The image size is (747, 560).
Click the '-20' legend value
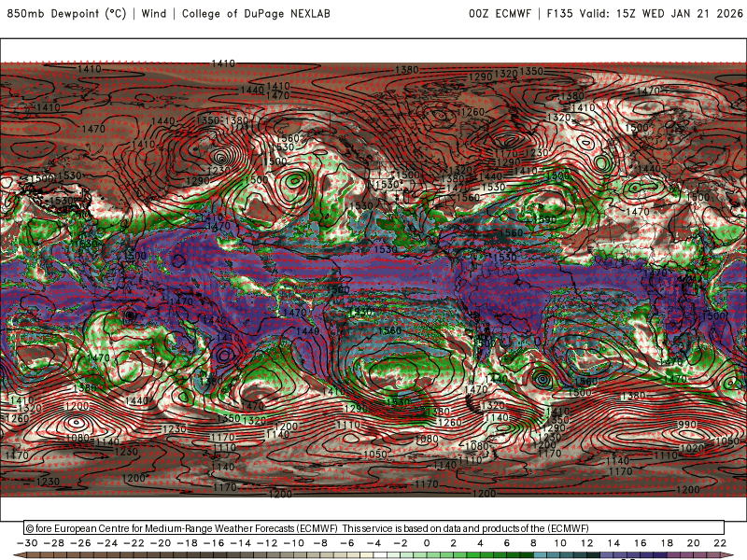[x=161, y=543]
